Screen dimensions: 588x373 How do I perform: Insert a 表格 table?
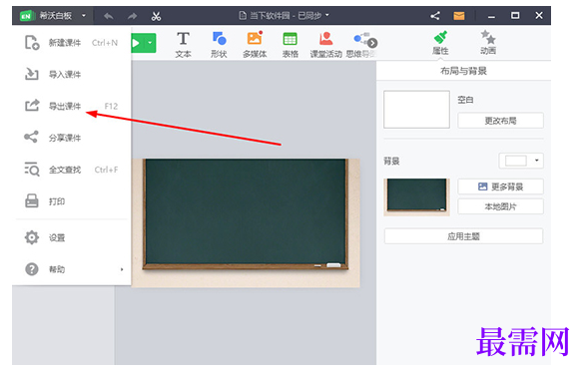291,45
